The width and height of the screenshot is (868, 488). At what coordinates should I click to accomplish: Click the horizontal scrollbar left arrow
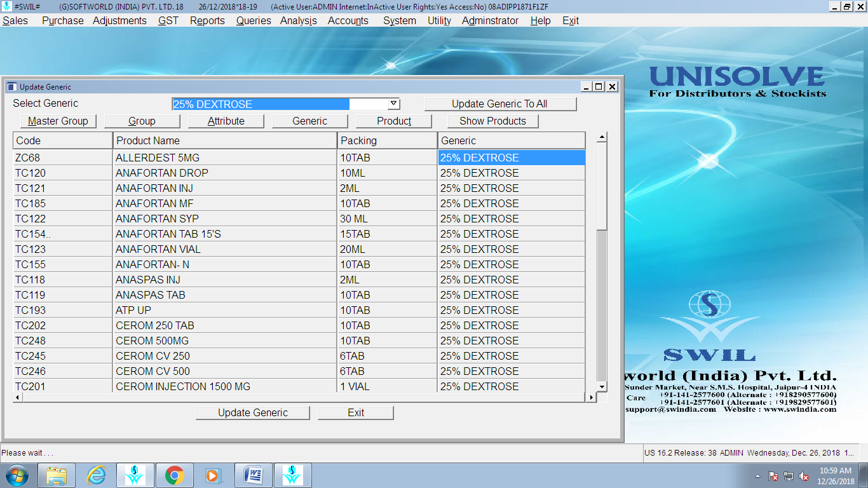(18, 397)
